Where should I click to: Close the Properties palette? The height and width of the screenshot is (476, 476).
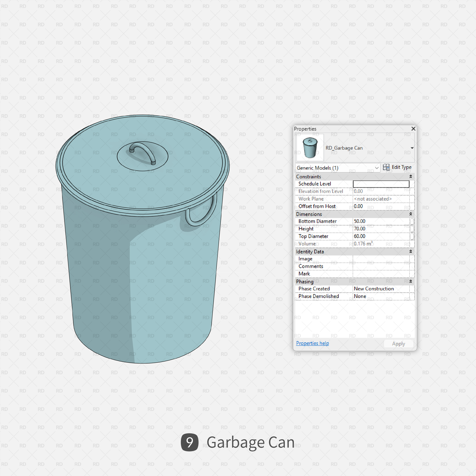[413, 129]
